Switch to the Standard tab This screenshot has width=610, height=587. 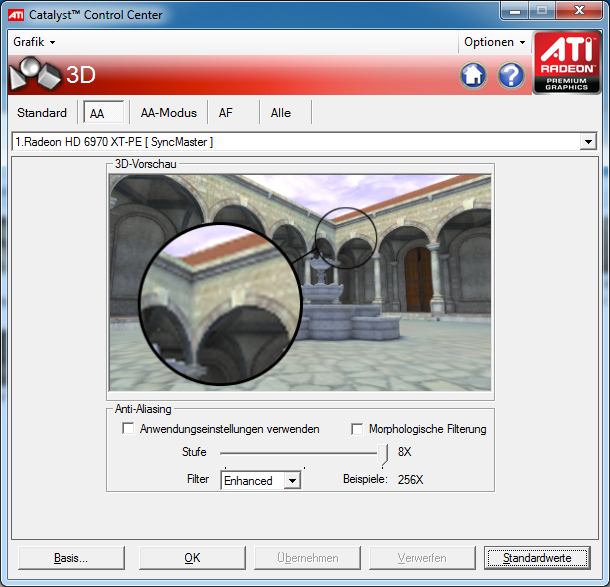point(42,113)
